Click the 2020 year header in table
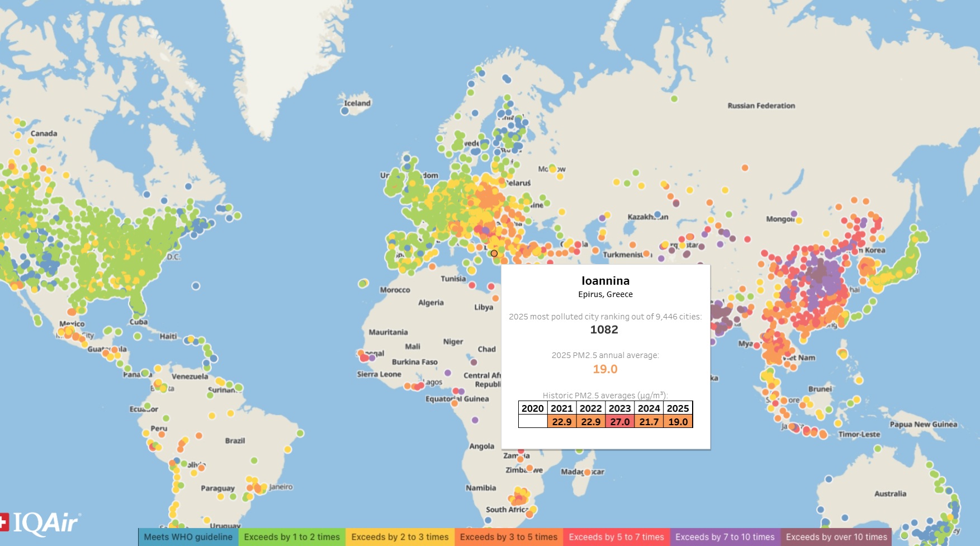Image resolution: width=980 pixels, height=546 pixels. pyautogui.click(x=532, y=408)
